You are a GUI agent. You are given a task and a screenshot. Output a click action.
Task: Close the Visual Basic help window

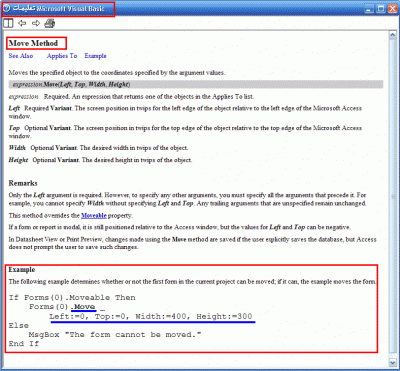(x=392, y=9)
